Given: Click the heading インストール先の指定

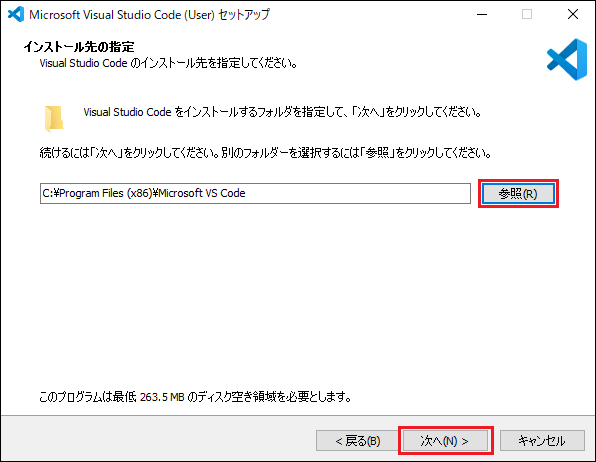Looking at the screenshot, I should pos(79,47).
